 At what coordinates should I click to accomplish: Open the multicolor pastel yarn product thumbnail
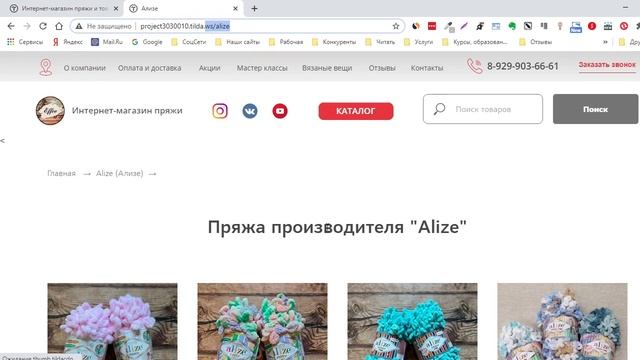coord(262,322)
